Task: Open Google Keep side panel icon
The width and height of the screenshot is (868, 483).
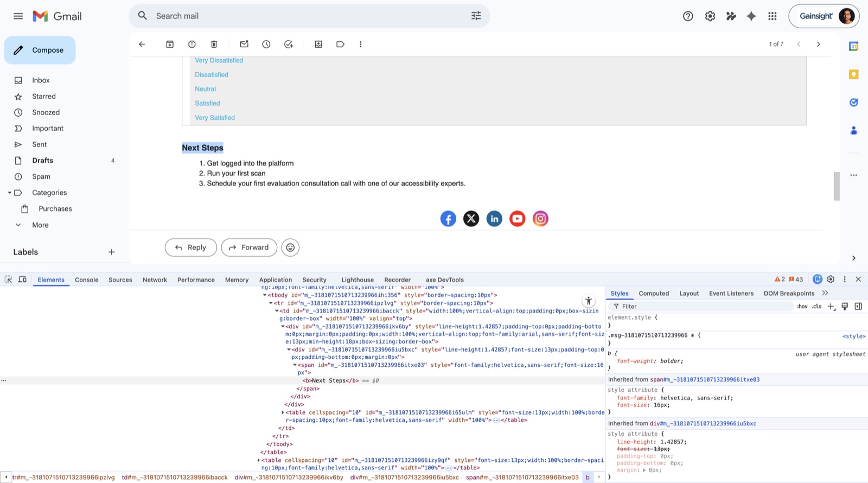Action: click(x=853, y=74)
